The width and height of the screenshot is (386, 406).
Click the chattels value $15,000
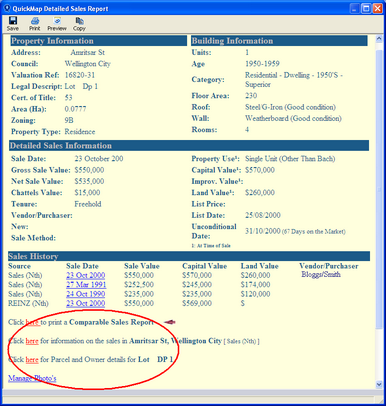[87, 193]
